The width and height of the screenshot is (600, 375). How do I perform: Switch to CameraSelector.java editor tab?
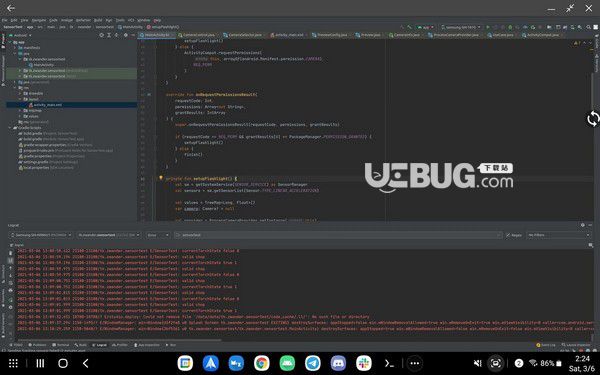244,35
